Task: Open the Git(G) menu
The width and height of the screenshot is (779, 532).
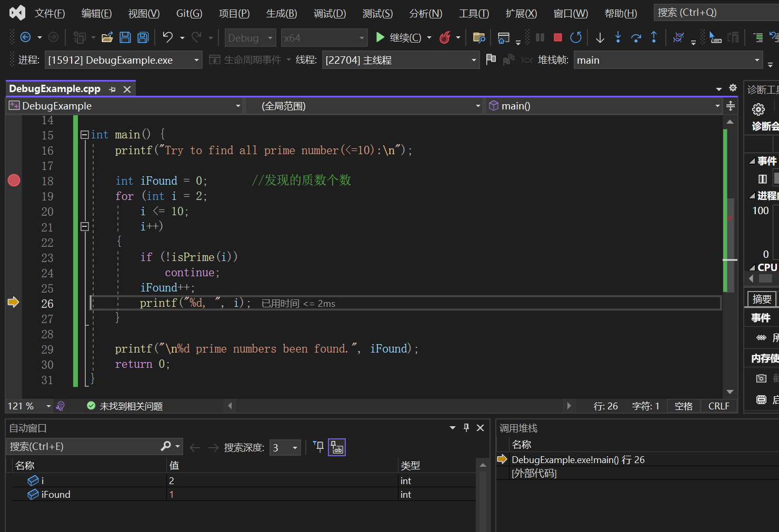Action: tap(189, 13)
